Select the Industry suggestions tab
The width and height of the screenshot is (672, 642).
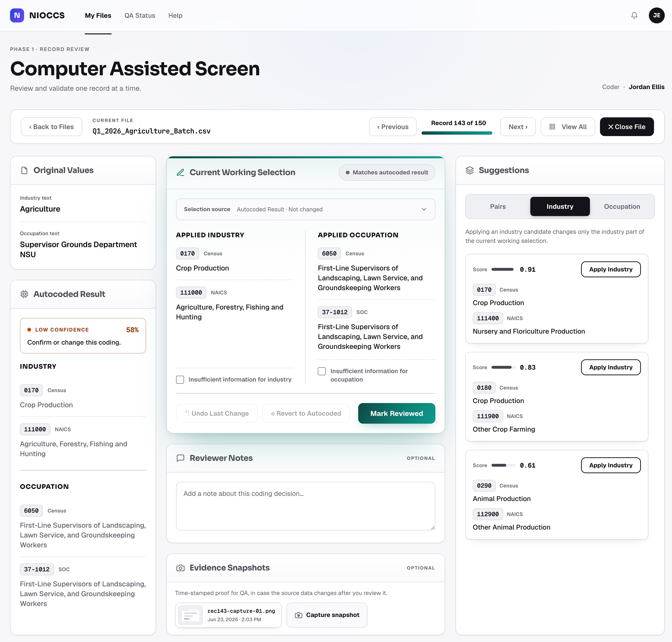(560, 207)
